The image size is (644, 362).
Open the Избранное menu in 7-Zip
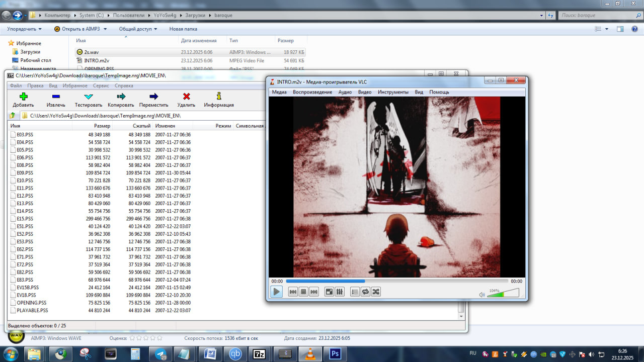[75, 86]
